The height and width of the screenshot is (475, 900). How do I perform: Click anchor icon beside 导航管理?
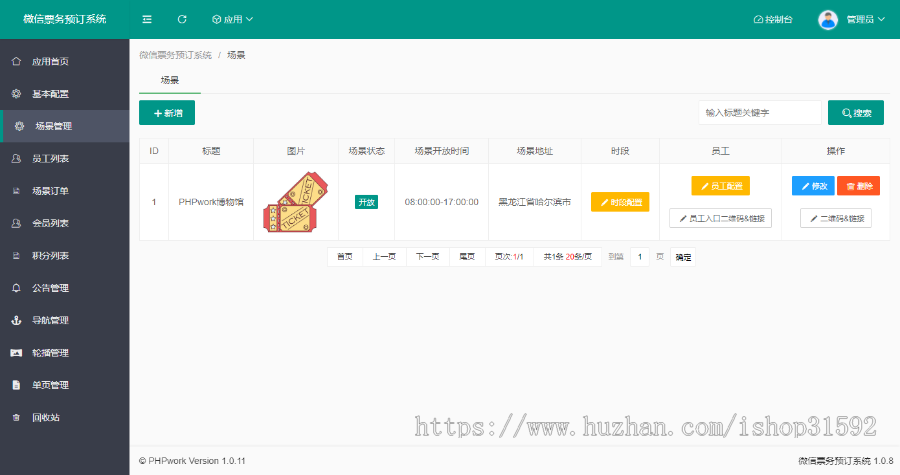point(16,321)
